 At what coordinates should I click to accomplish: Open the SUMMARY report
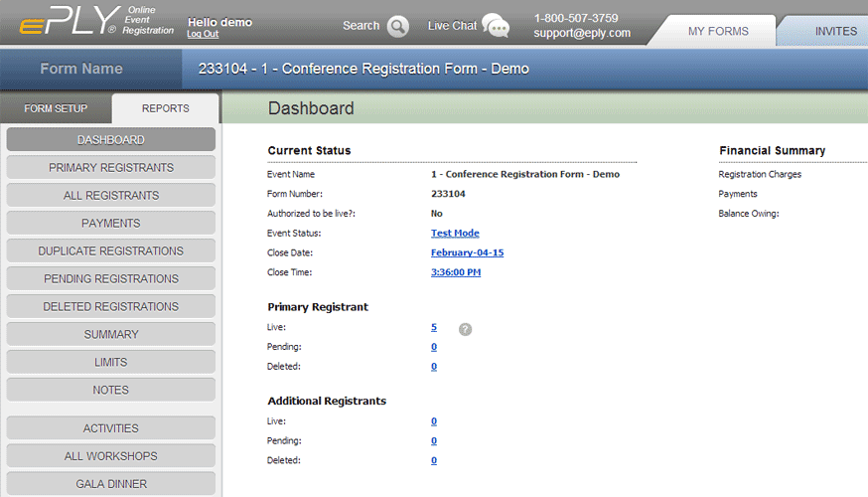pyautogui.click(x=110, y=334)
